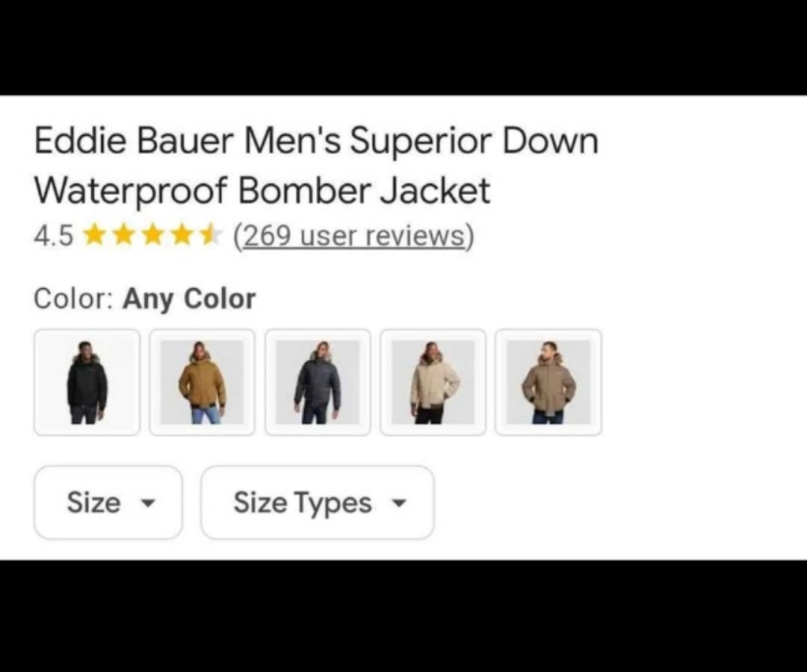The width and height of the screenshot is (807, 672).
Task: Click the third gold rating star
Action: tap(152, 235)
